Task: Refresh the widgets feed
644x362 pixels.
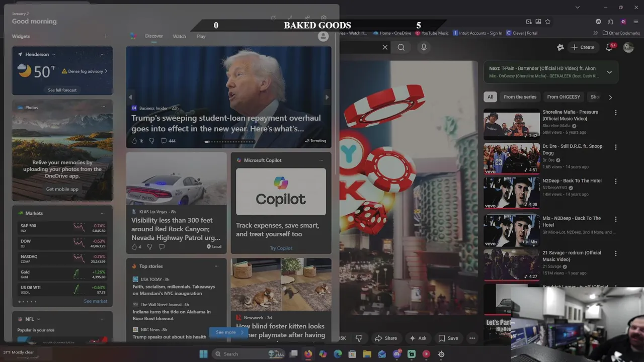Action: [x=273, y=18]
